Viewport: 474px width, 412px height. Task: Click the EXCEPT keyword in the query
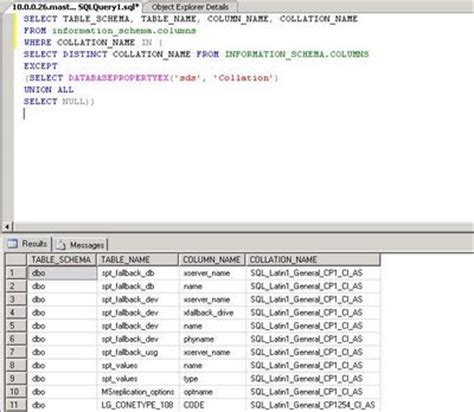40,66
